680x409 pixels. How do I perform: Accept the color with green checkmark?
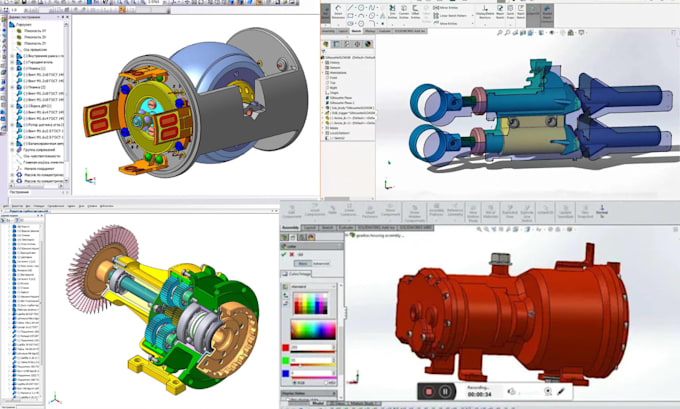(x=284, y=254)
